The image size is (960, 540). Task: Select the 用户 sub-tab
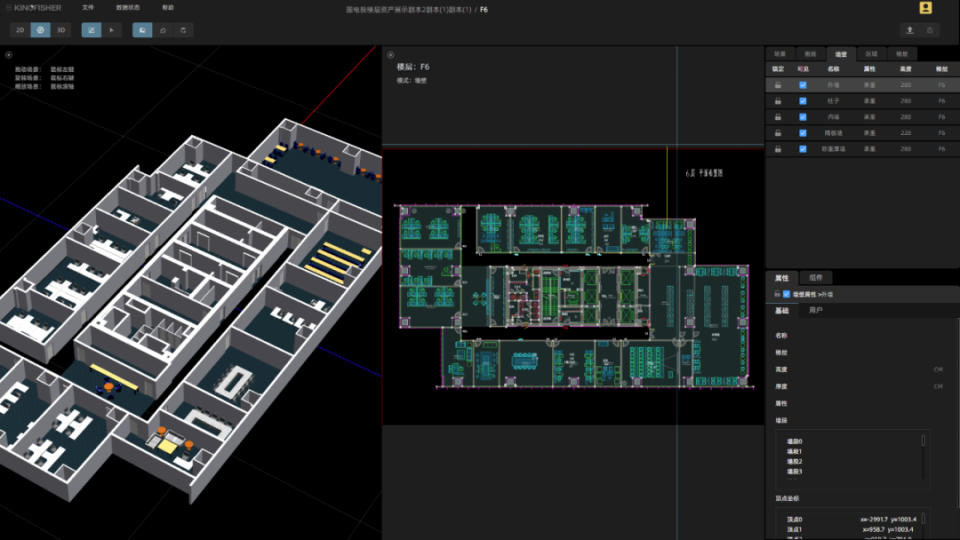pyautogui.click(x=816, y=310)
